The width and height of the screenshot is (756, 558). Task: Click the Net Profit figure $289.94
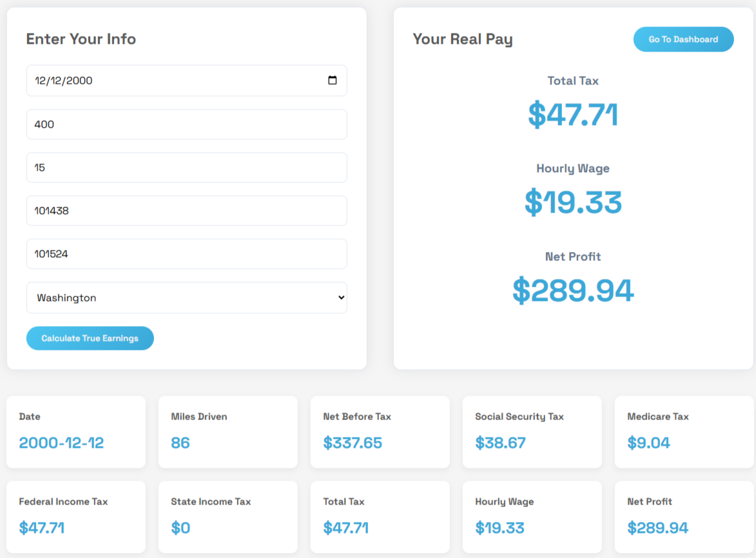click(x=573, y=291)
